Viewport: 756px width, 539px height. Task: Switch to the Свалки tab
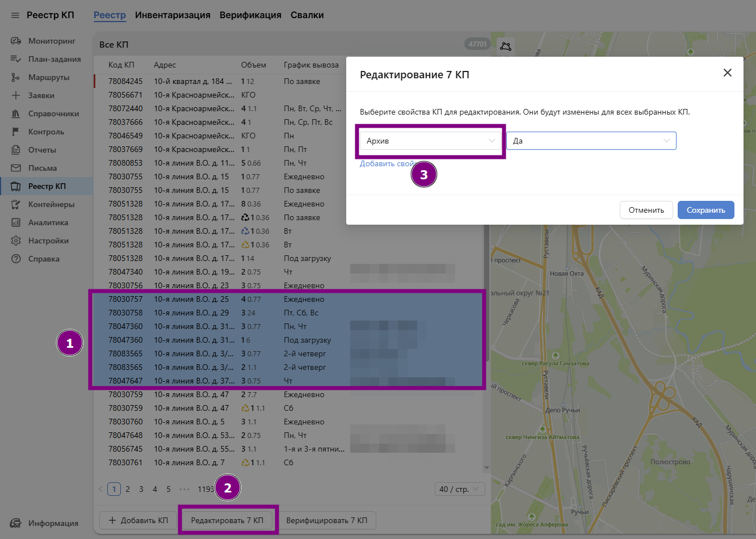(x=307, y=15)
